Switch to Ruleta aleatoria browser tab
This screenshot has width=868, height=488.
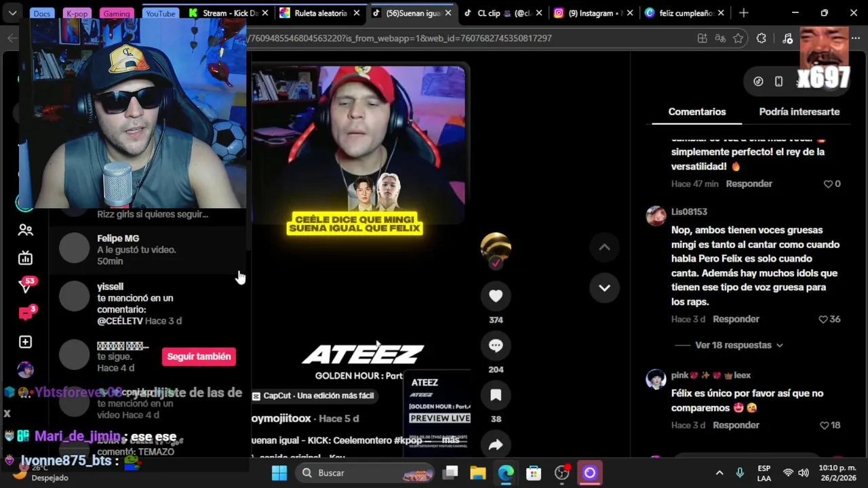pos(319,13)
